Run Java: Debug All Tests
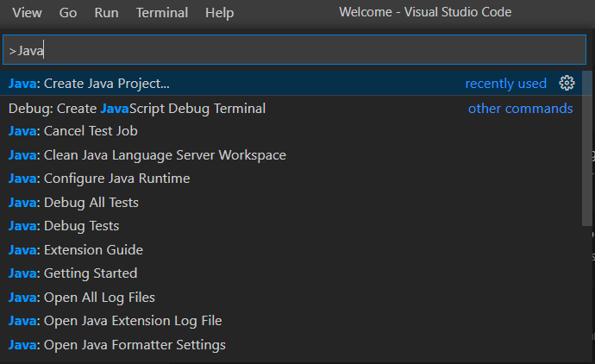Image resolution: width=595 pixels, height=364 pixels. [73, 203]
